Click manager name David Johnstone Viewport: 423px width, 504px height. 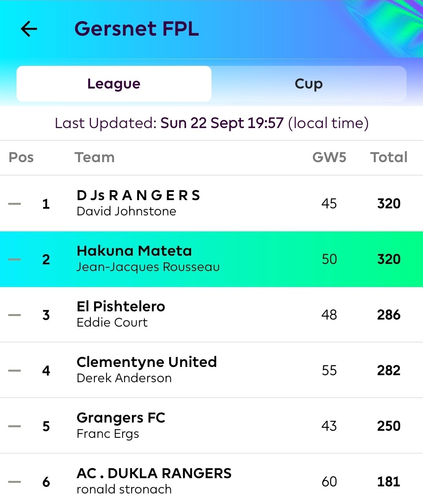click(127, 211)
